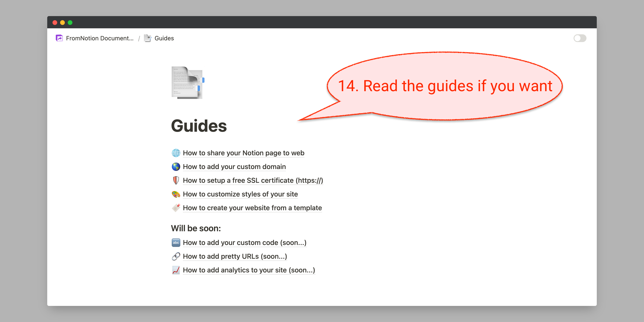Viewport: 644px width, 322px height.
Task: Open How to add pretty URLs (soon...)
Action: pyautogui.click(x=235, y=256)
